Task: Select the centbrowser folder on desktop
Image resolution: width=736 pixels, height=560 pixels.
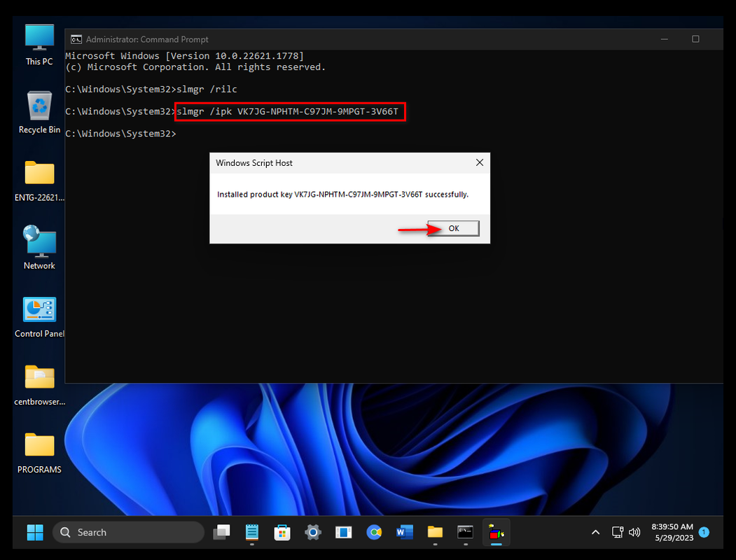Action: 39,384
